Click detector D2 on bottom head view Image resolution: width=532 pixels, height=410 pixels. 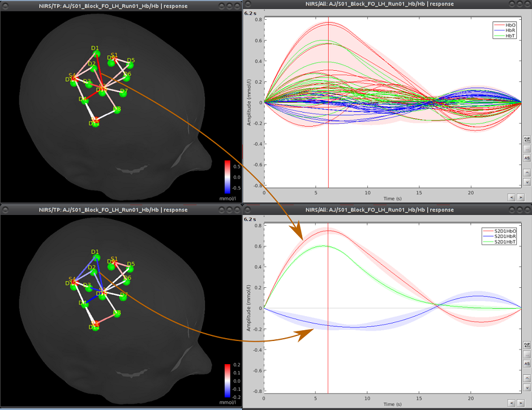coord(93,272)
